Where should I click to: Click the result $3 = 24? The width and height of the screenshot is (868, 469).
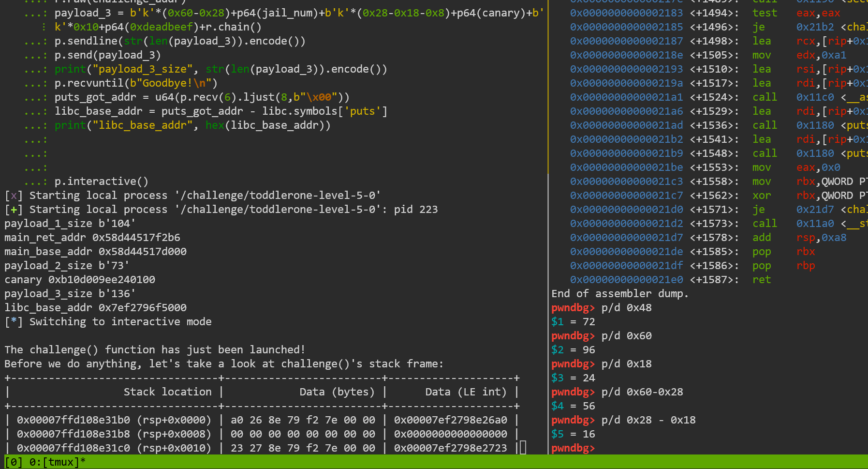click(x=573, y=378)
